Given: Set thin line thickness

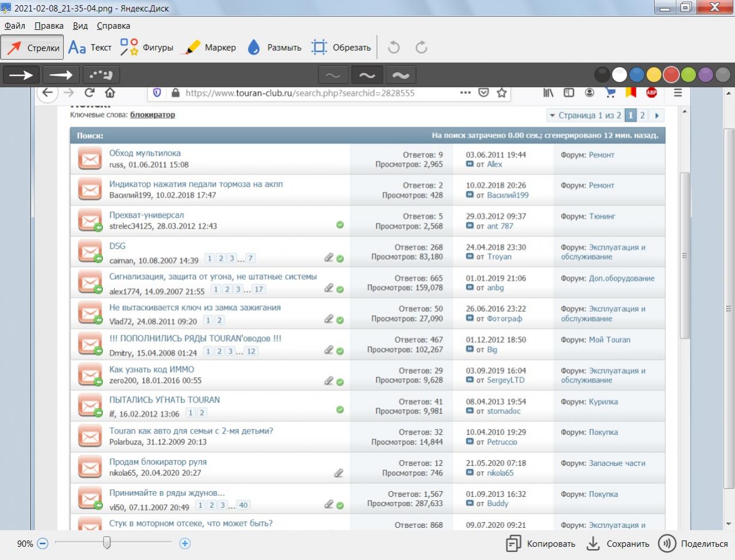Looking at the screenshot, I should click(x=333, y=75).
